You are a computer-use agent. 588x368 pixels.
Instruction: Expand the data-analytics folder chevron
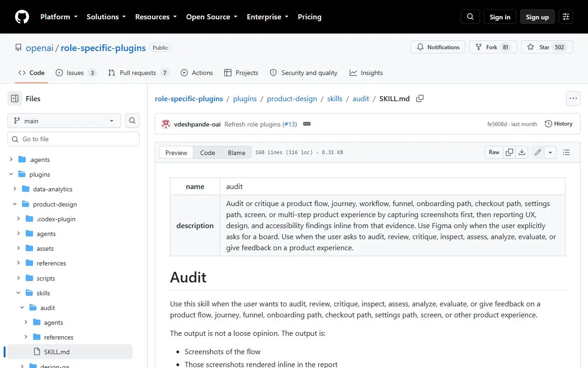coord(15,189)
